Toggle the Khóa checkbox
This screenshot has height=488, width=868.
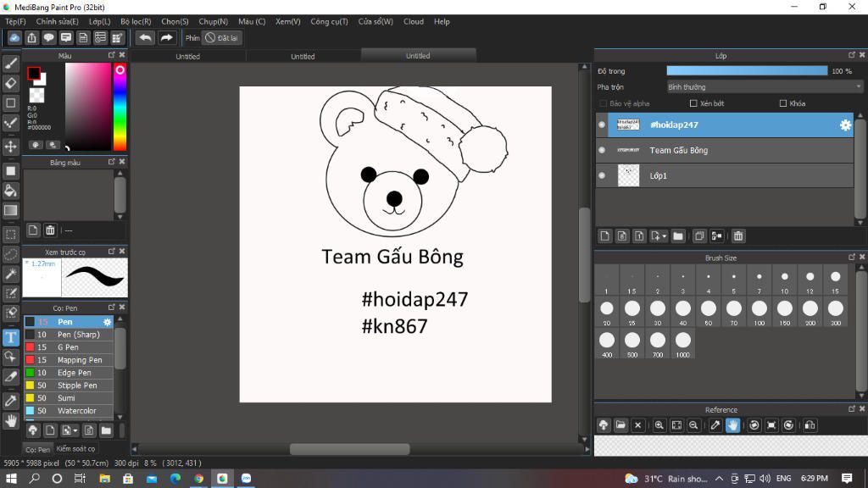click(782, 103)
